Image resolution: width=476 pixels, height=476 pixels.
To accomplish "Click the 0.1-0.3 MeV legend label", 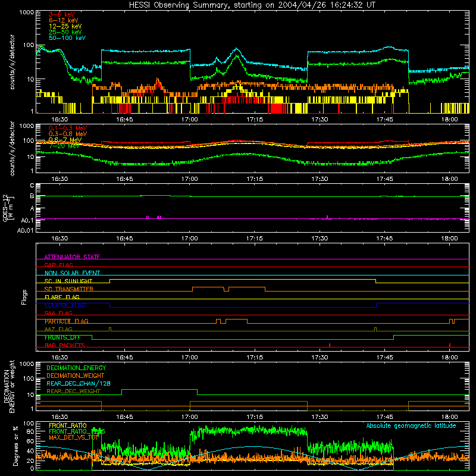I will [x=68, y=128].
